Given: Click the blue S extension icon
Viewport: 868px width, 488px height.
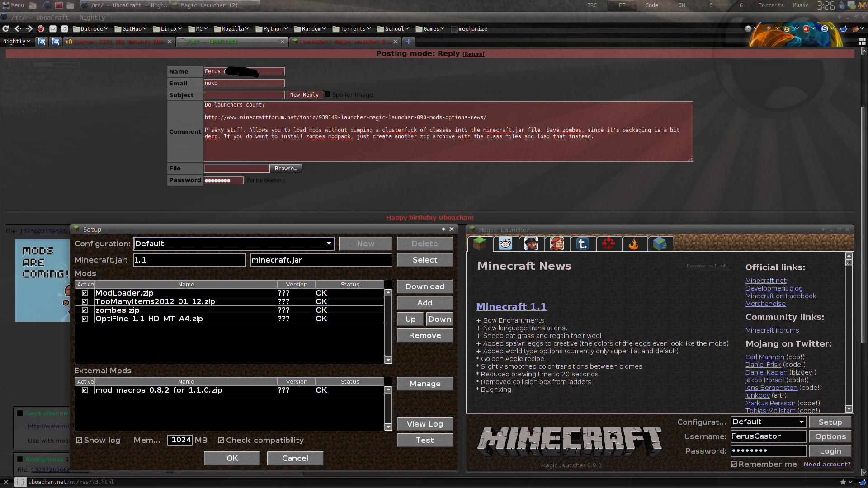Looking at the screenshot, I should click(825, 28).
